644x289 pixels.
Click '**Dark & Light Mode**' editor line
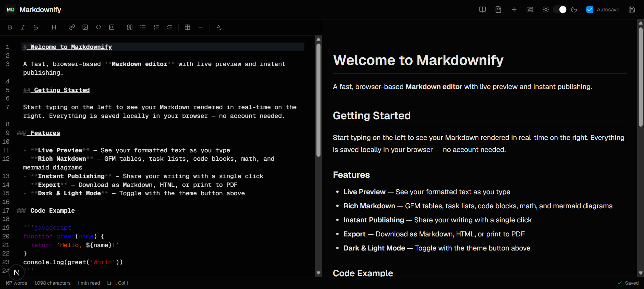134,193
